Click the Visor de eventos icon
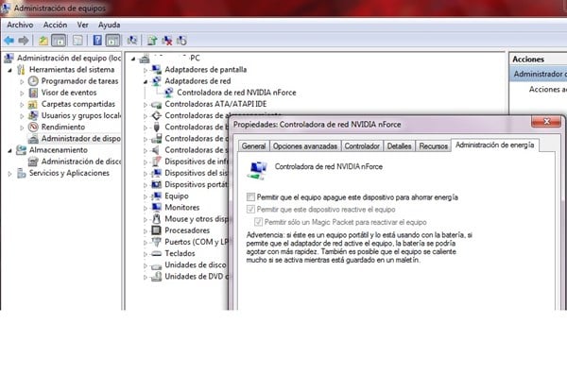Viewport: 567px width, 392px height. [33, 93]
